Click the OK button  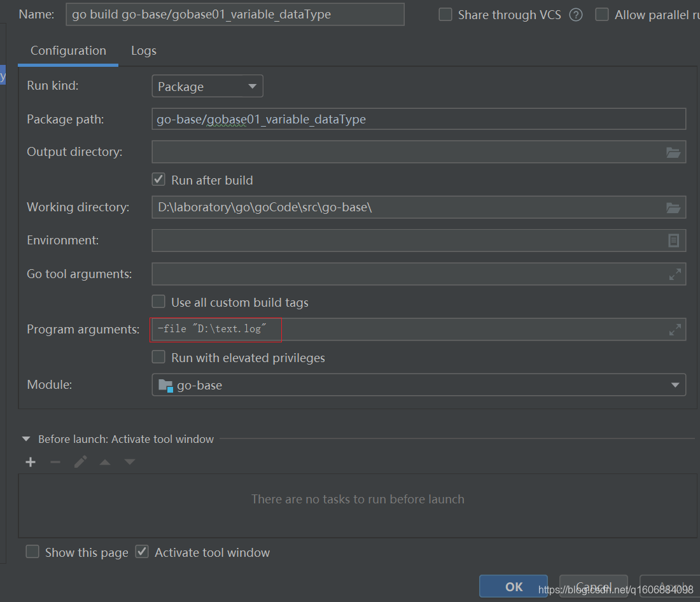(514, 586)
